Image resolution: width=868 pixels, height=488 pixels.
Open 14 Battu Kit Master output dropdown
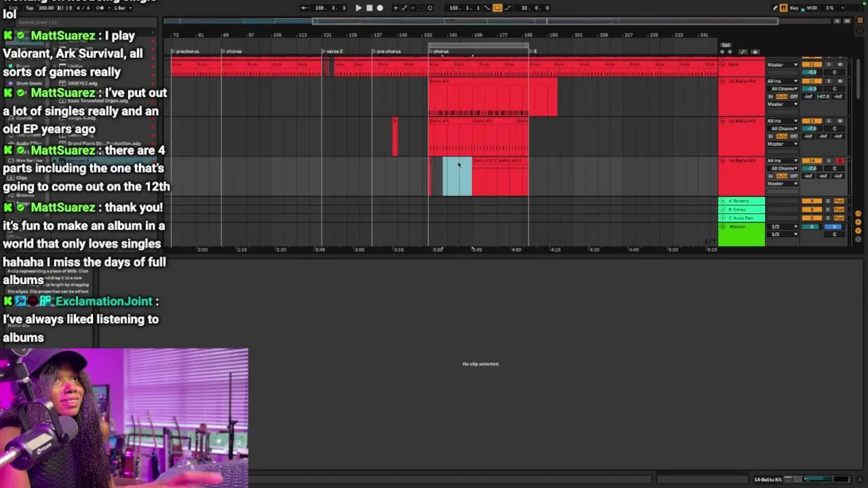(783, 184)
